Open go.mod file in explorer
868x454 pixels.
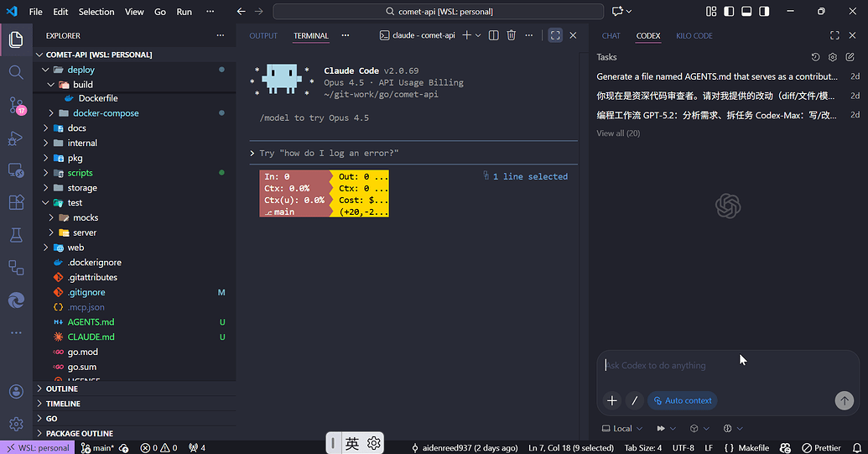[134, 352]
